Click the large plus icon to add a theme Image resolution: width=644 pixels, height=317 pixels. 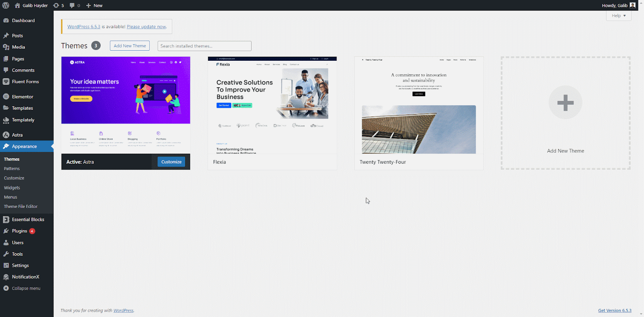(565, 103)
